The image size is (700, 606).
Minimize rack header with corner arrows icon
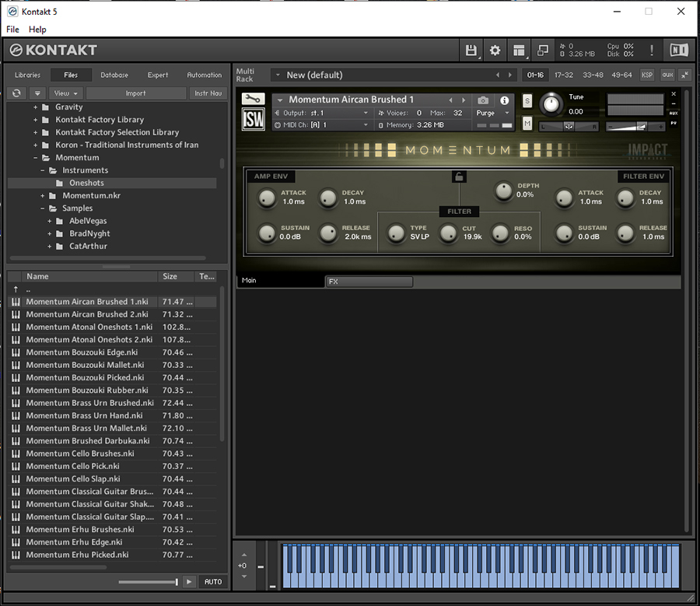[x=684, y=75]
